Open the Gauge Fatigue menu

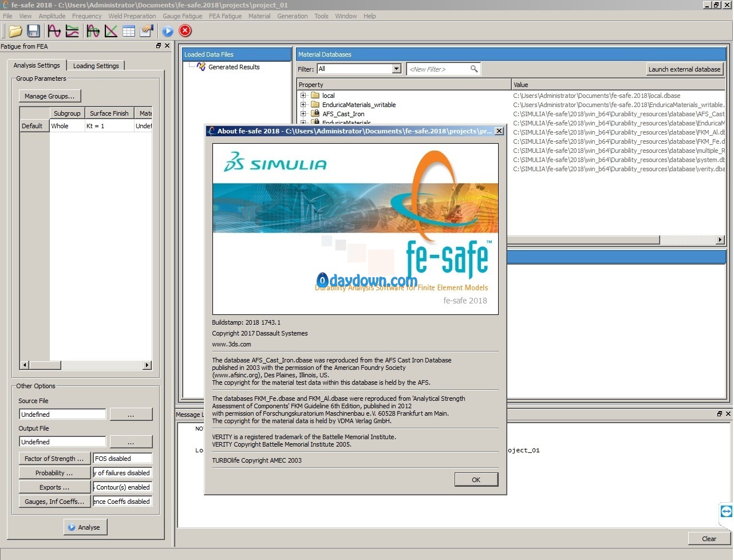(183, 16)
